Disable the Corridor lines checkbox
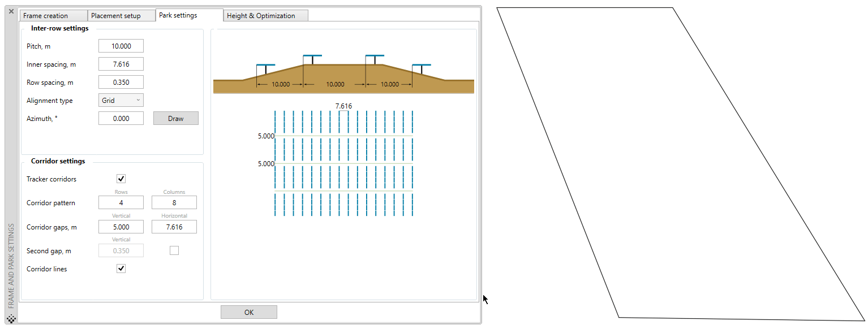868x329 pixels. click(121, 269)
